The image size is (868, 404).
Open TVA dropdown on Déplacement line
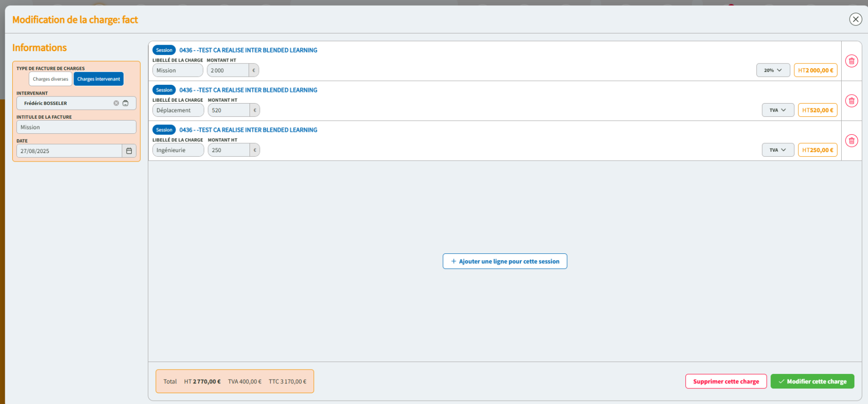[x=778, y=110]
